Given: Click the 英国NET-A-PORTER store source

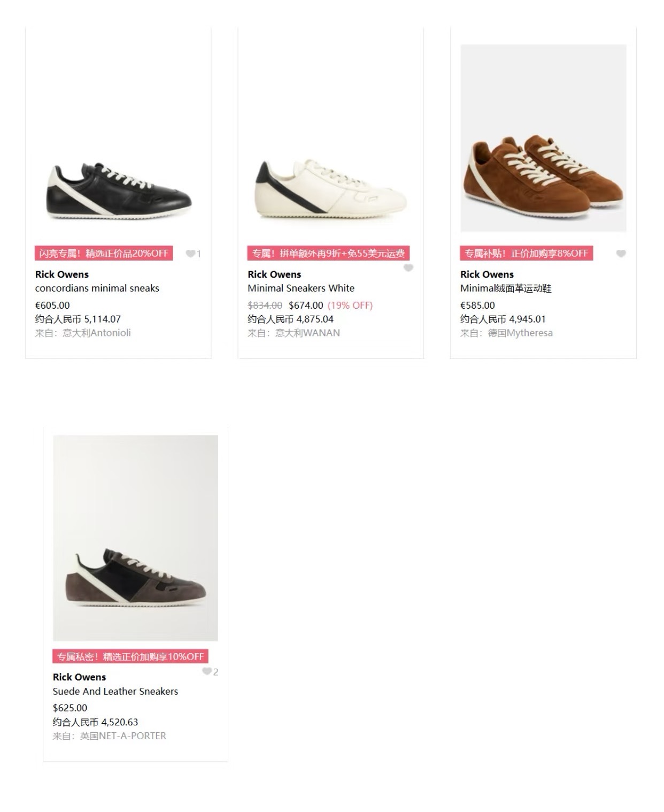Looking at the screenshot, I should 123,736.
